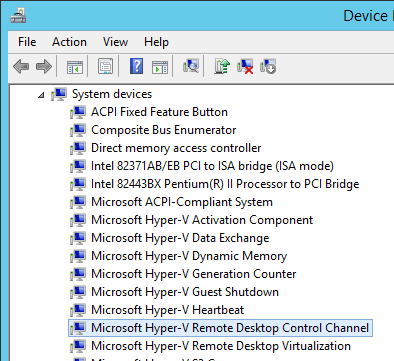Select Intel 82443BX Pentium(R) II Processor bridge

coord(225,184)
